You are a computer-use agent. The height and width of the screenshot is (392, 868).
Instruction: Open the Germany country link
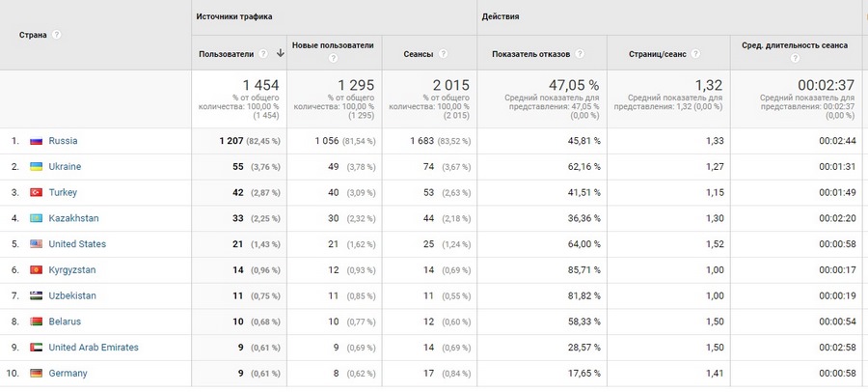point(68,373)
